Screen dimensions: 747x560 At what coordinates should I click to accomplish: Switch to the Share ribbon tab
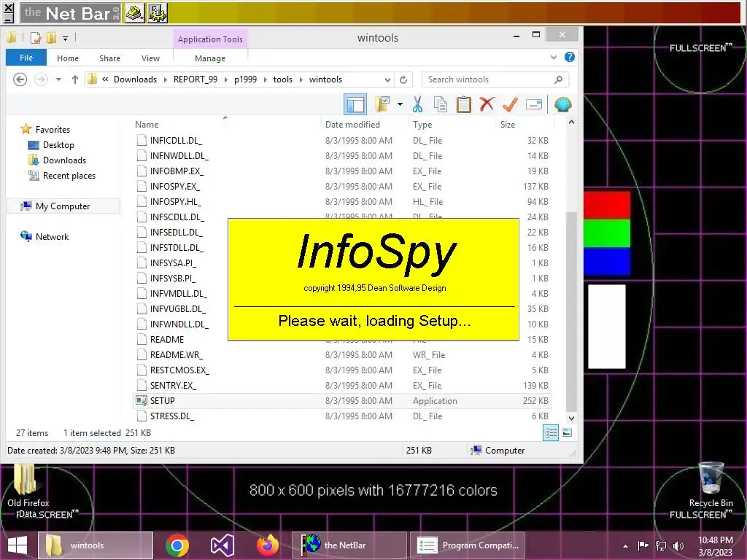click(109, 58)
